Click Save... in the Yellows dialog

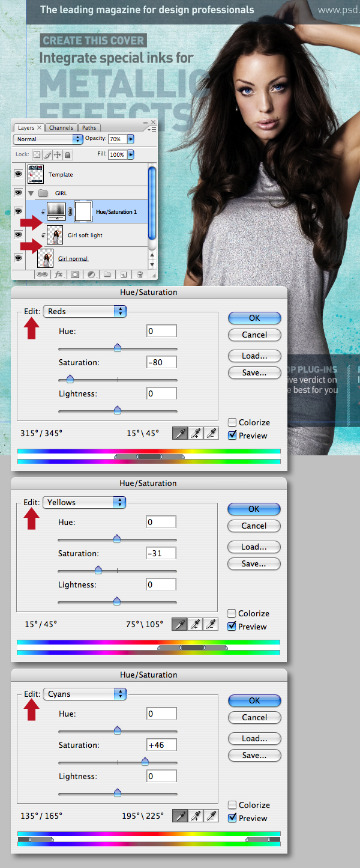coord(254,563)
